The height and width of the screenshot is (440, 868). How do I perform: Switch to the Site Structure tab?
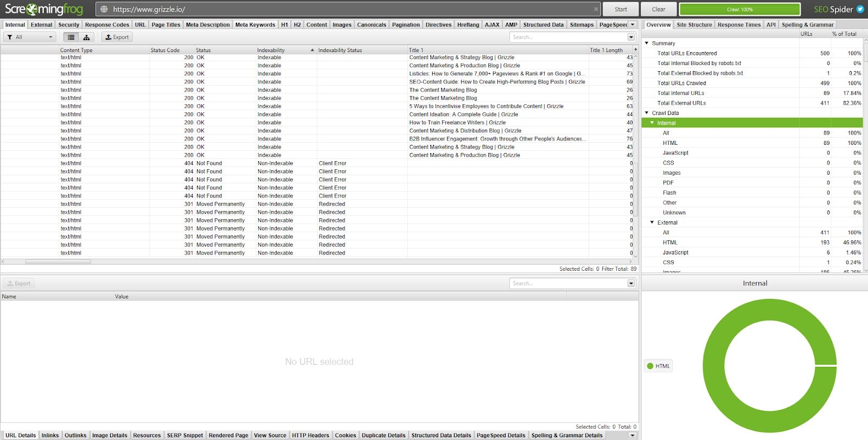pyautogui.click(x=694, y=24)
